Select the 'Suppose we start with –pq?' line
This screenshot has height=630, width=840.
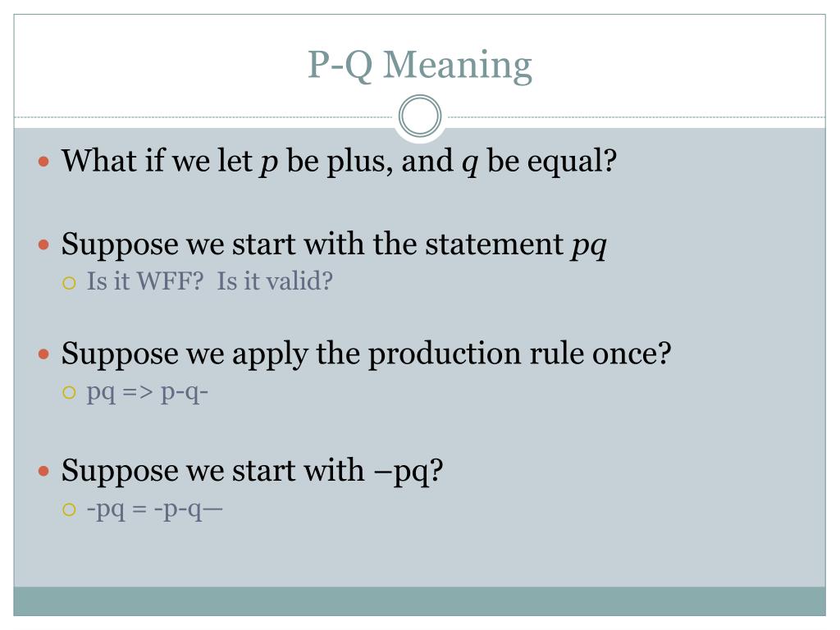253,471
